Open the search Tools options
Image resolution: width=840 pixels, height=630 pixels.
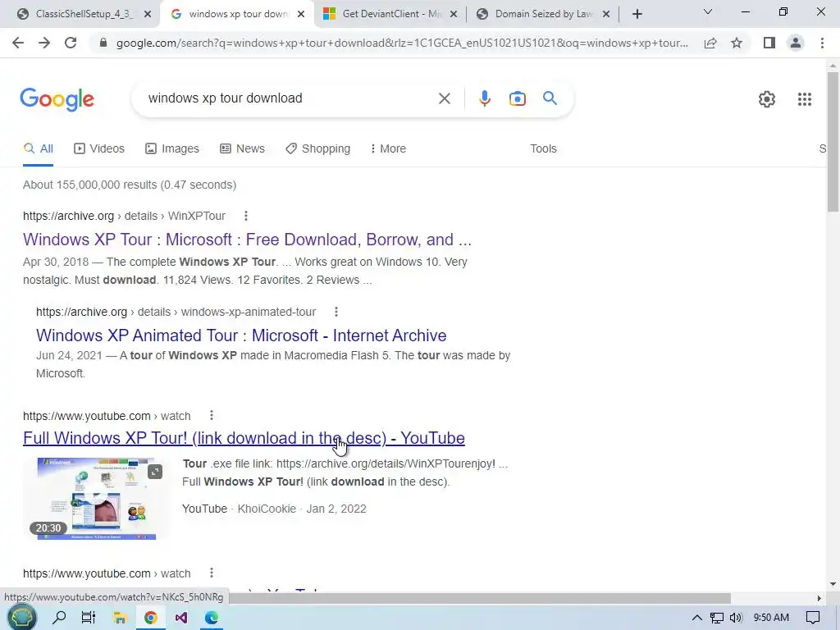543,148
